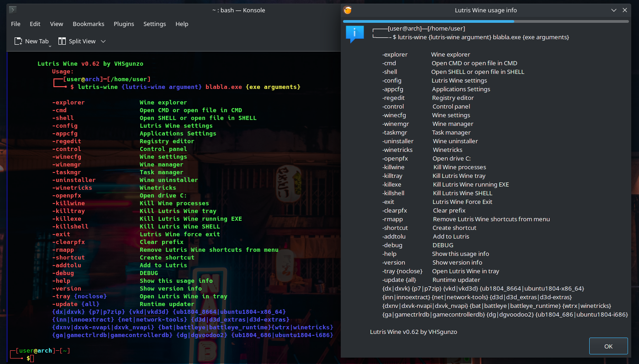Image resolution: width=639 pixels, height=364 pixels.
Task: Click 'Control panel' in the terminal output
Action: coord(164,149)
